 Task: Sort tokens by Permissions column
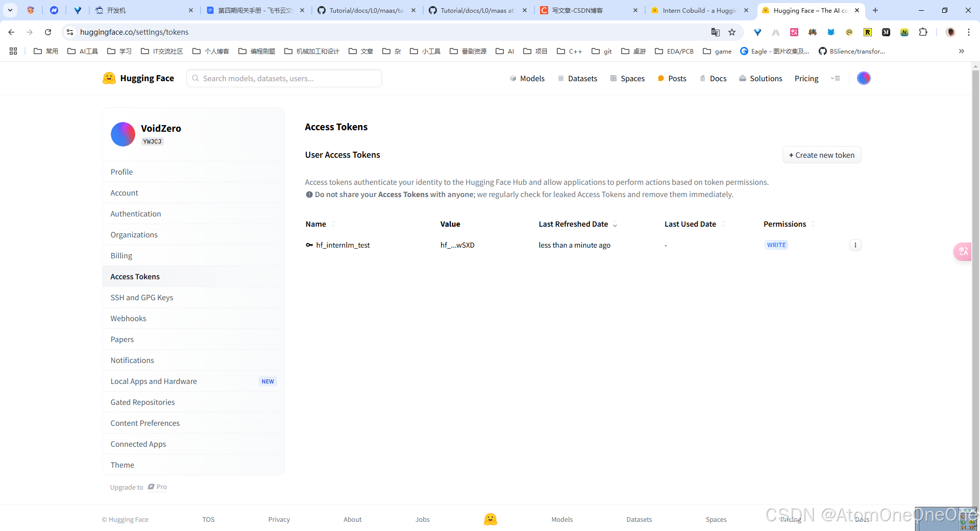click(x=789, y=224)
